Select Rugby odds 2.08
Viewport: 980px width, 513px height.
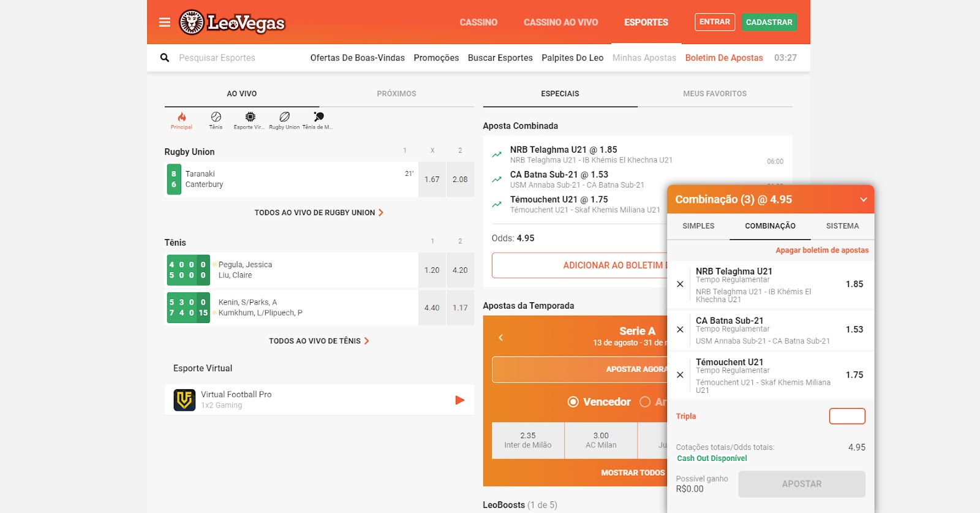click(x=460, y=180)
